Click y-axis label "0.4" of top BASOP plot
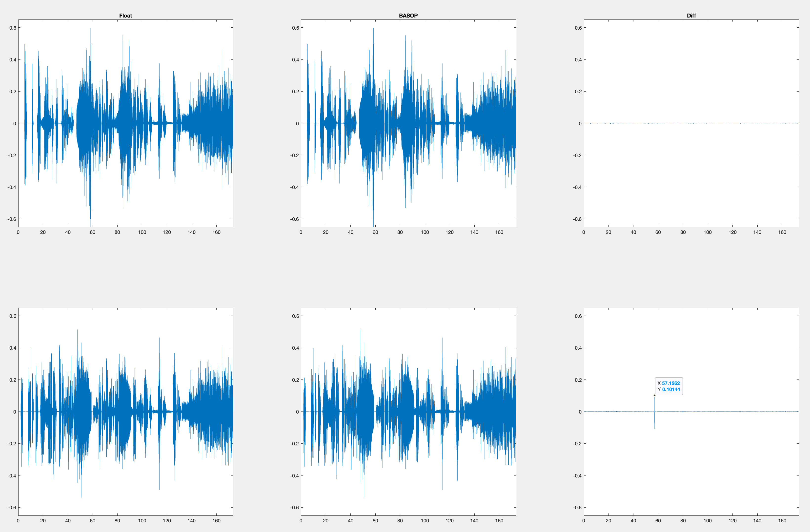 pyautogui.click(x=295, y=60)
